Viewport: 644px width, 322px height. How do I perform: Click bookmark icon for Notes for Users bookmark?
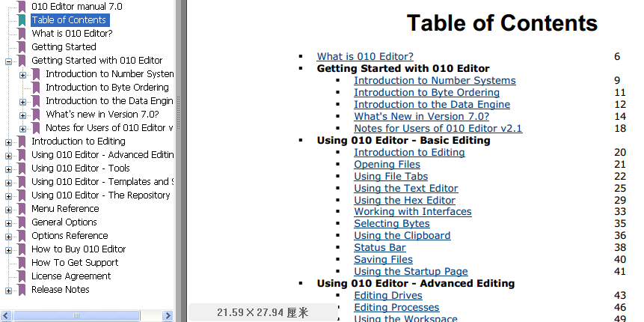[x=36, y=128]
